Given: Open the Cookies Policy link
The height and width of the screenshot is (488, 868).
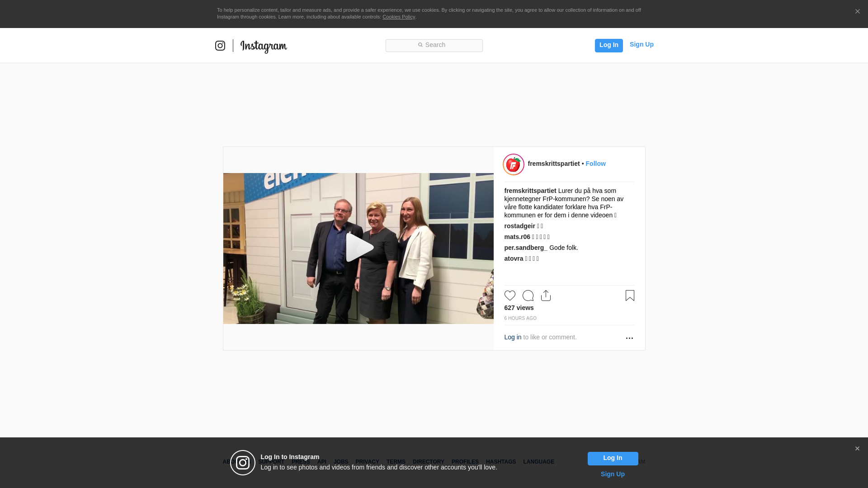Looking at the screenshot, I should [399, 17].
